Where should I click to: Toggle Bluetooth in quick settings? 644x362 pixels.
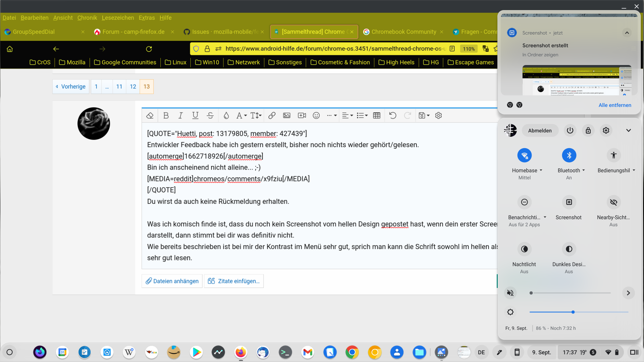click(569, 156)
